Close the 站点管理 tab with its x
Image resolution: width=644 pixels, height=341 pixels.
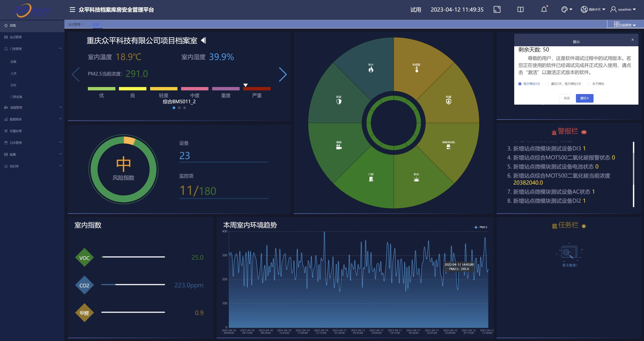click(83, 24)
